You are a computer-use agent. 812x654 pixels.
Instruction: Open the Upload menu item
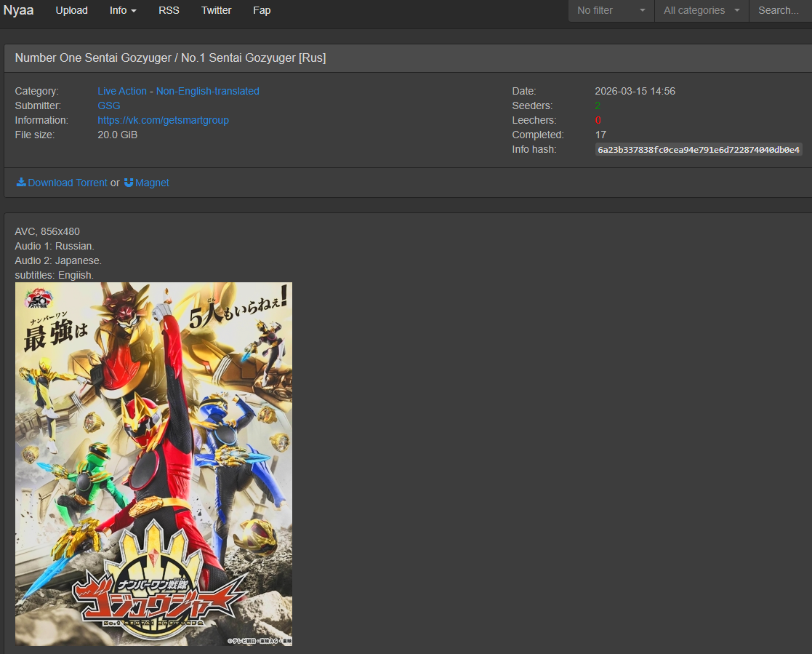pos(71,10)
